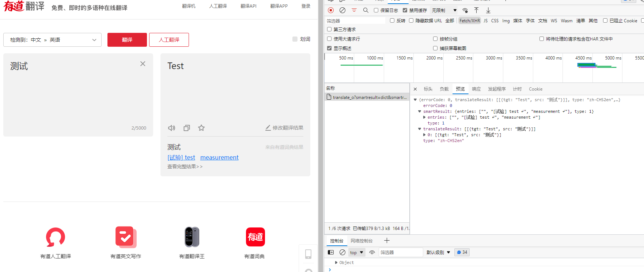The height and width of the screenshot is (272, 644).
Task: Create live expression eye icon
Action: point(372,252)
